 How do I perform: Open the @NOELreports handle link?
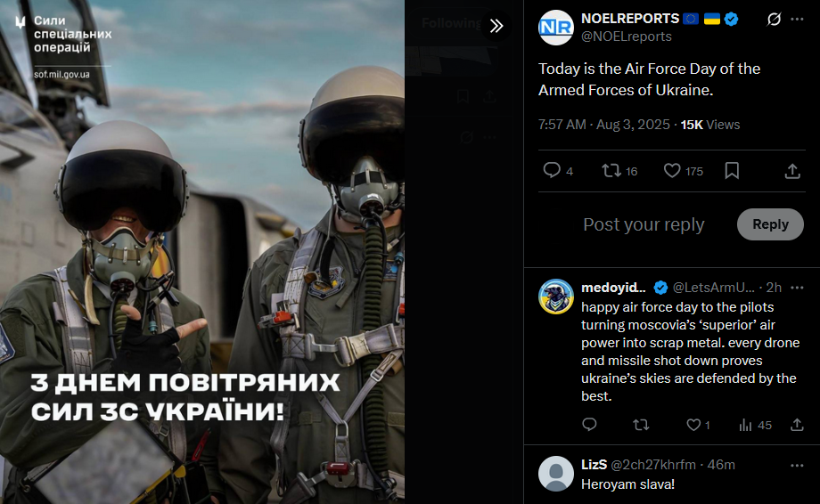[x=627, y=37]
